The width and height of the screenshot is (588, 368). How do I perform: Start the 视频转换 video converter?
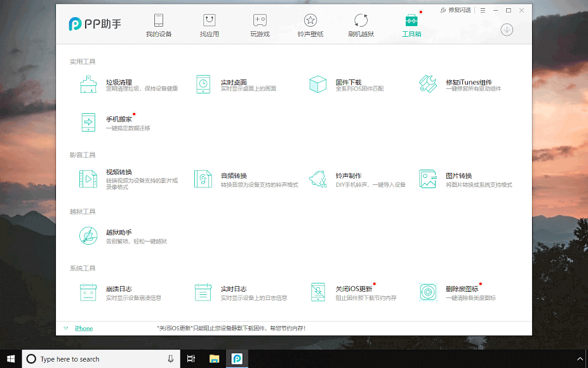point(89,179)
